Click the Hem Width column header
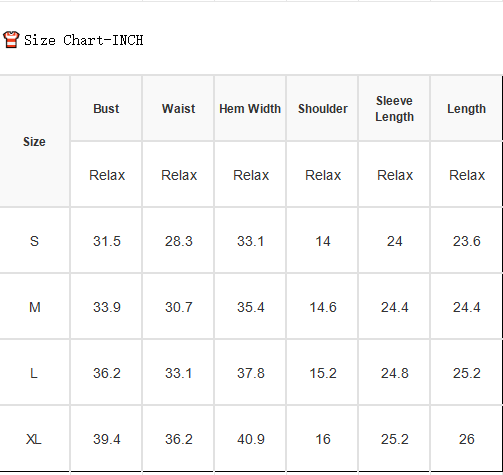Screen dimensions: 503x475 tap(250, 109)
